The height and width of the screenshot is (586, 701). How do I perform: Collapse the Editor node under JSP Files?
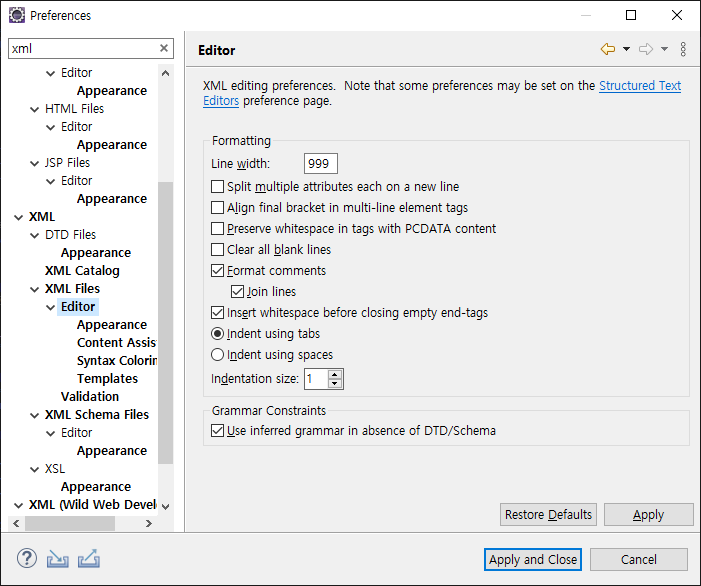tap(51, 181)
